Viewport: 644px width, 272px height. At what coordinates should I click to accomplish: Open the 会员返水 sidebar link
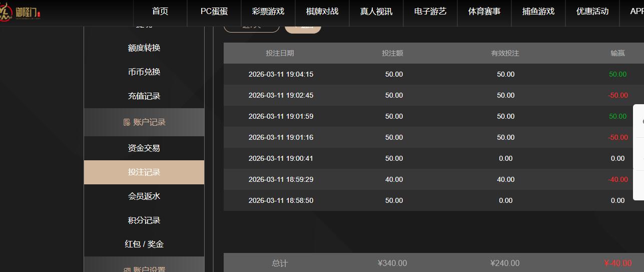[144, 196]
